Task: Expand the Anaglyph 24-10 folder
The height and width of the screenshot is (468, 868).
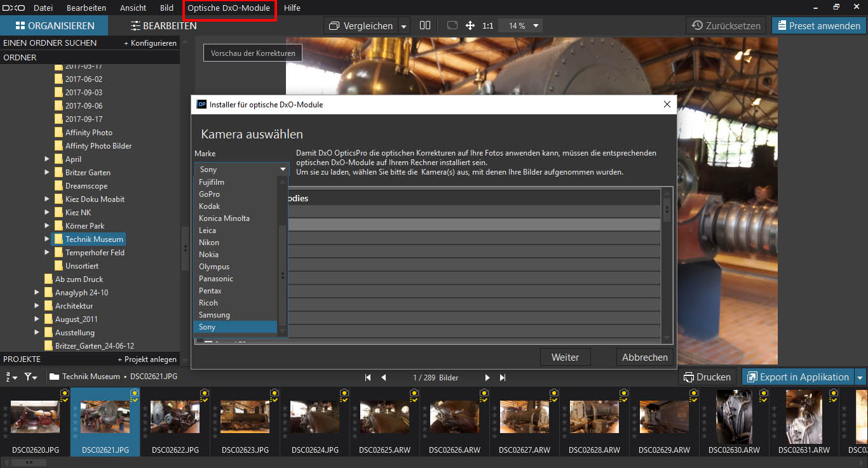Action: coord(37,292)
